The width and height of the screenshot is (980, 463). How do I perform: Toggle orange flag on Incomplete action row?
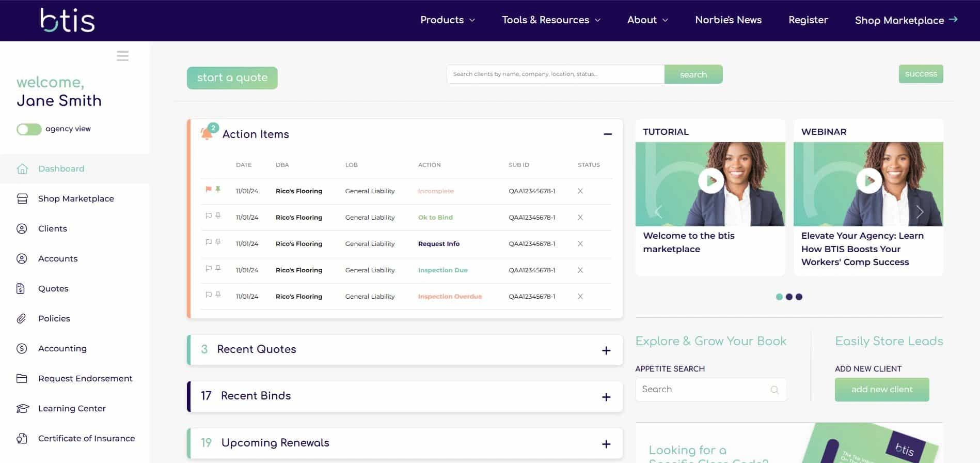point(209,190)
